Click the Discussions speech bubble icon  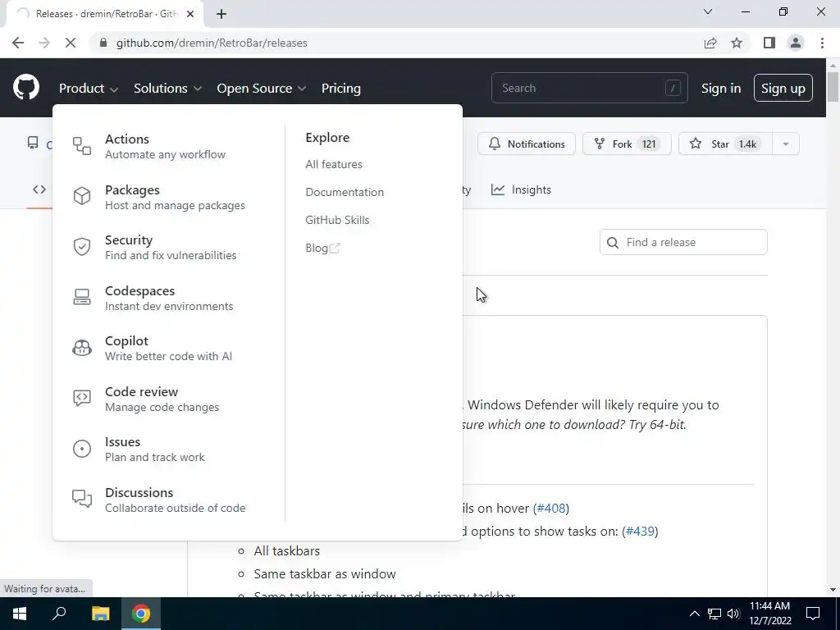coord(82,499)
